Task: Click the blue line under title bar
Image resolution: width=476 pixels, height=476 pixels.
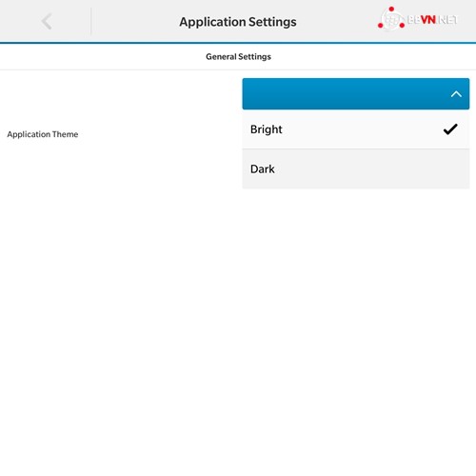Action: pyautogui.click(x=238, y=43)
